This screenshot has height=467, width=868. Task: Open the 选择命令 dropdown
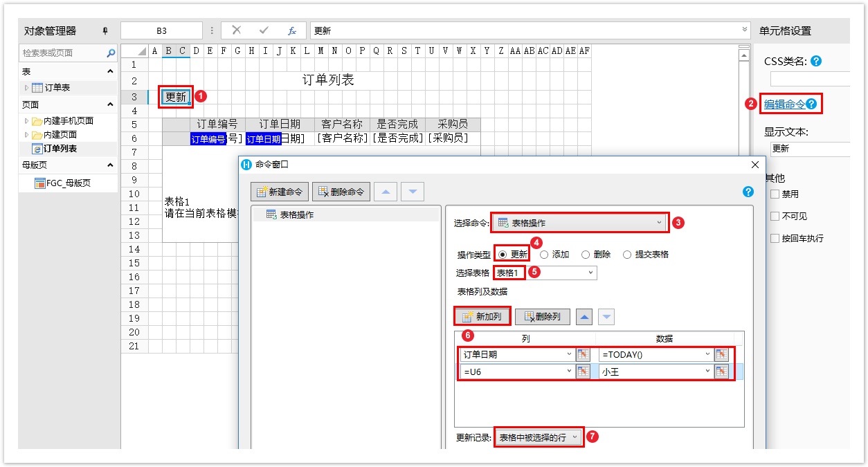[580, 223]
